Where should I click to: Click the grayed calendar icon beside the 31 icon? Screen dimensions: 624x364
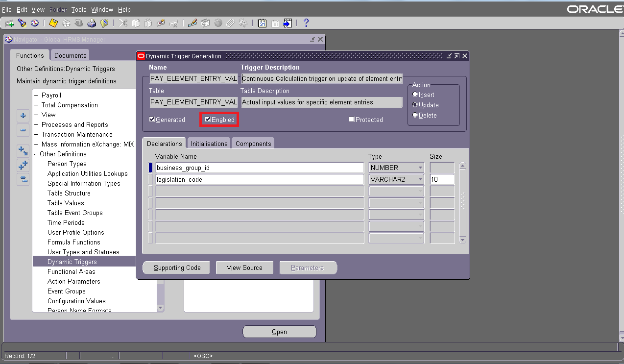coord(275,23)
